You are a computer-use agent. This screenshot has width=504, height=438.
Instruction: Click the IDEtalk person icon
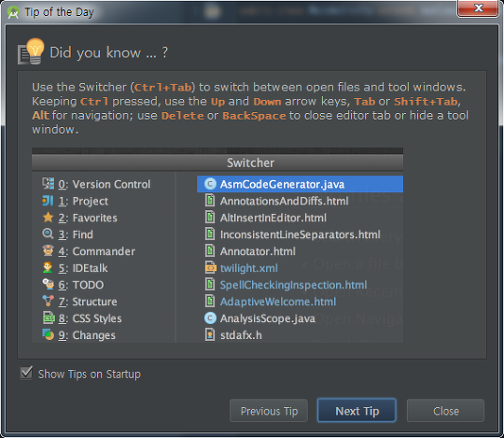point(48,267)
